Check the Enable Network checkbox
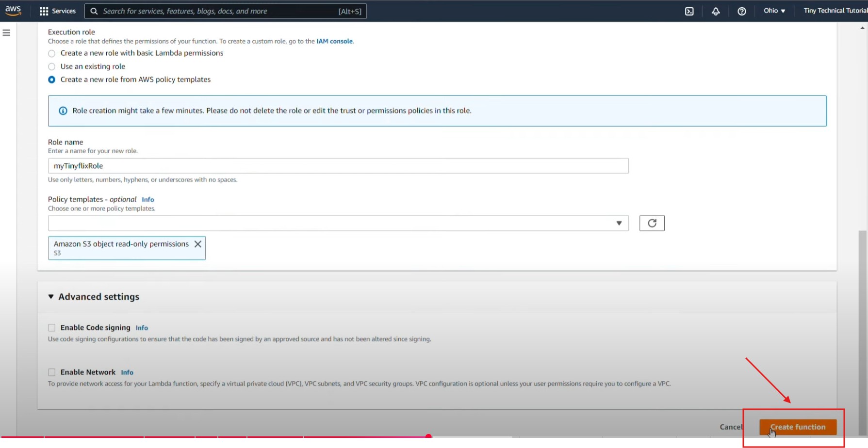Image resolution: width=868 pixels, height=448 pixels. (x=52, y=372)
